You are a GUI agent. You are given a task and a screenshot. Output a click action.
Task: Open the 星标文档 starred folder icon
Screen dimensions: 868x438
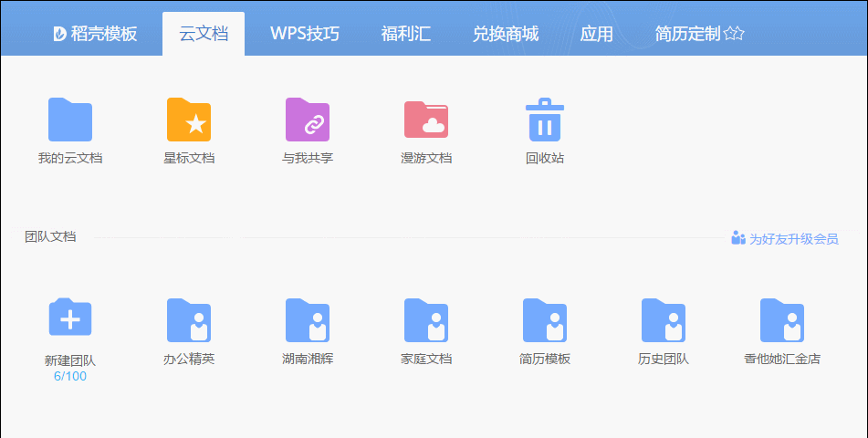click(x=189, y=120)
